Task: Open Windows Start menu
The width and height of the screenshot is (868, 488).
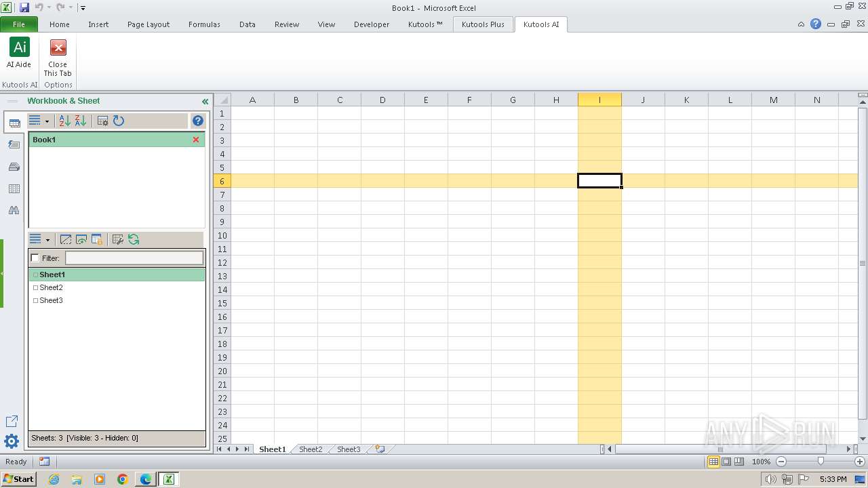Action: point(19,479)
